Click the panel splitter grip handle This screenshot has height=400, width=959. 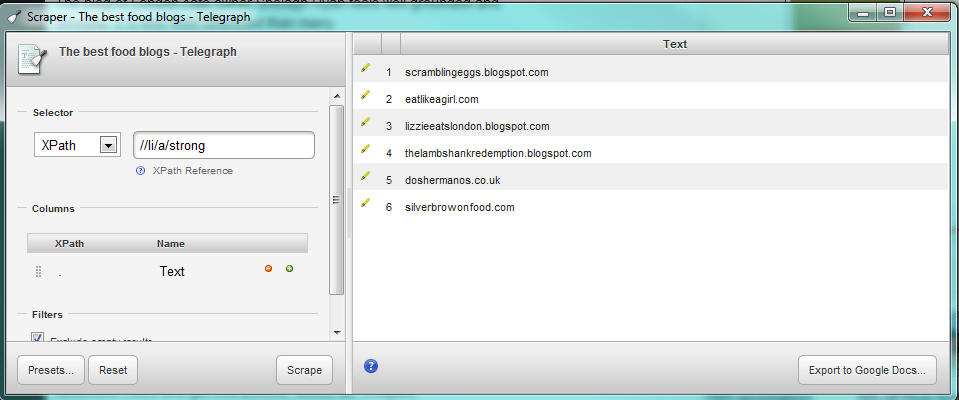(x=349, y=213)
